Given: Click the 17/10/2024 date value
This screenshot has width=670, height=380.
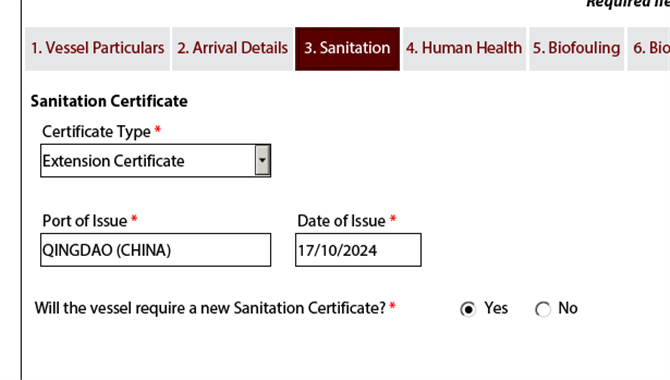Looking at the screenshot, I should (x=338, y=250).
